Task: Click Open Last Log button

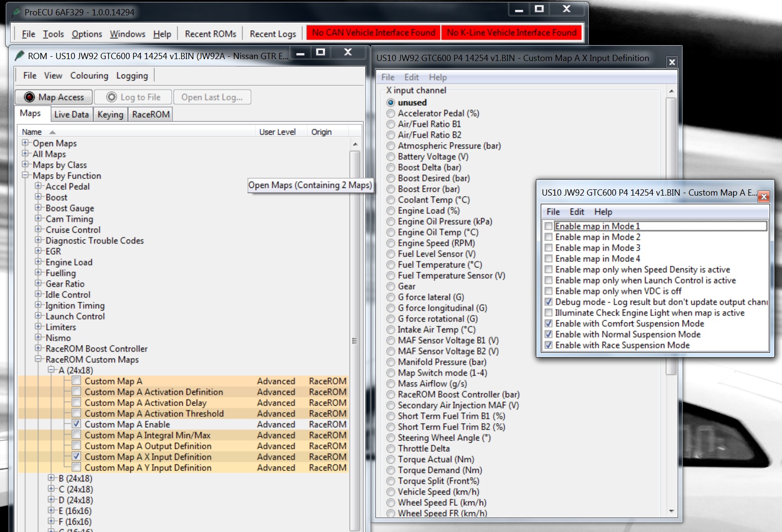Action: click(x=212, y=97)
